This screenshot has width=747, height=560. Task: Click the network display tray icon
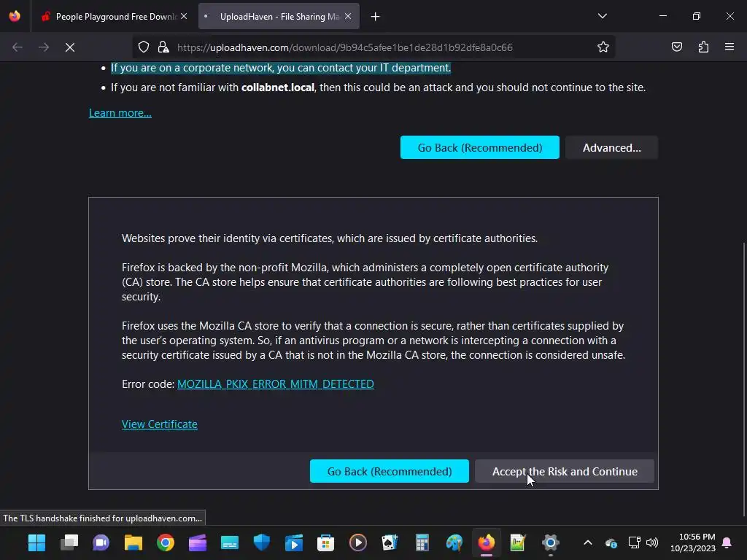634,542
